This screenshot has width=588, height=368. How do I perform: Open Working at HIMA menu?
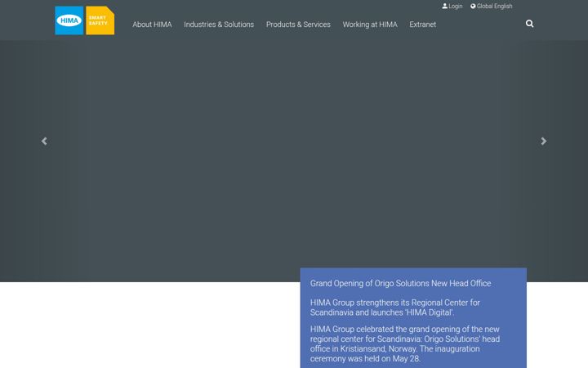tap(370, 25)
